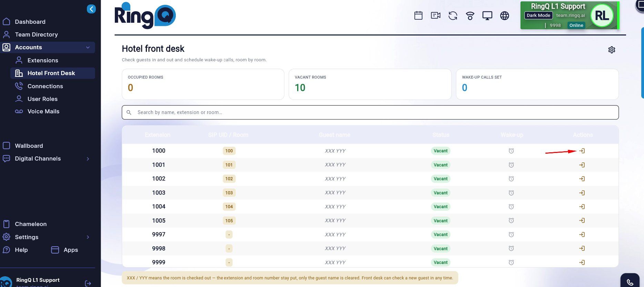This screenshot has width=644, height=287.
Task: Select extension number 9999
Action: [x=159, y=262]
